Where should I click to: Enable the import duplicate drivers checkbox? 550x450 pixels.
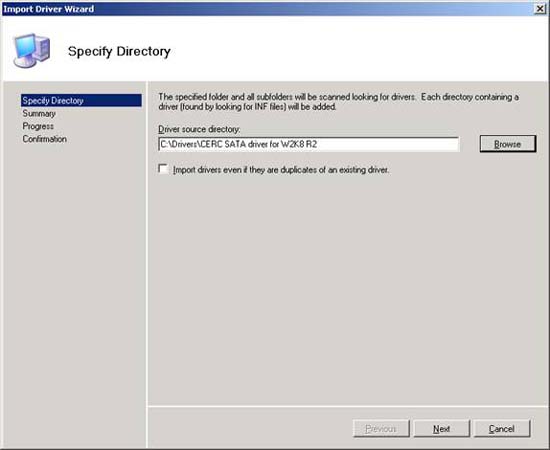(163, 169)
